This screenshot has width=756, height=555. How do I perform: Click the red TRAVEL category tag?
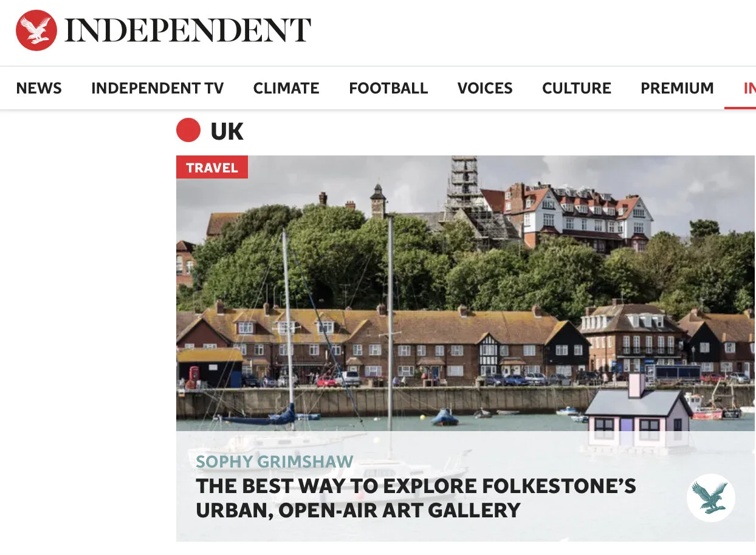click(212, 167)
